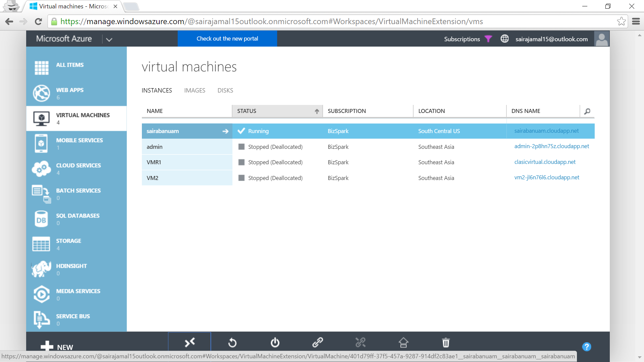Open Storage section
644x362 pixels.
click(76, 244)
